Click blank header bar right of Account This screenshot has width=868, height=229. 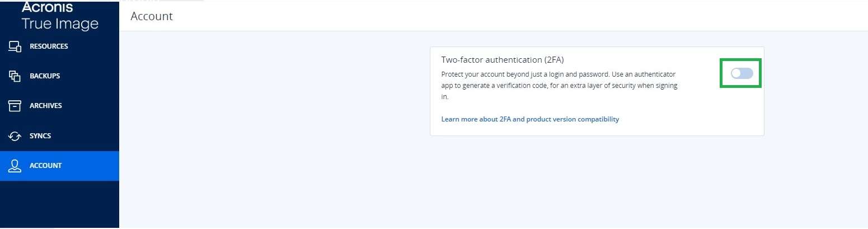[x=504, y=16]
